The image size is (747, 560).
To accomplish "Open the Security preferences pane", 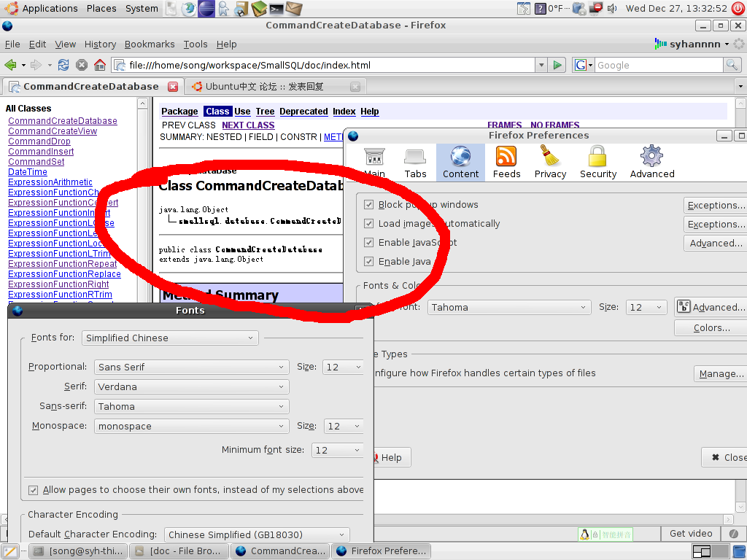I will click(x=598, y=163).
